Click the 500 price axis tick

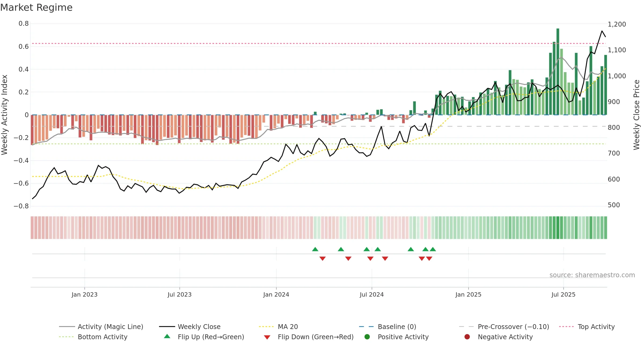tap(614, 205)
